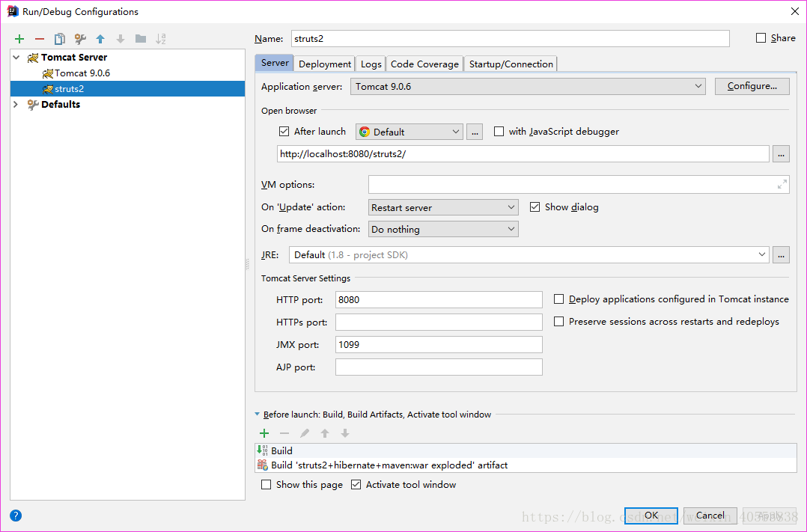Enable Deploy applications configured in Tomcat instance
This screenshot has height=532, width=807.
pos(559,299)
